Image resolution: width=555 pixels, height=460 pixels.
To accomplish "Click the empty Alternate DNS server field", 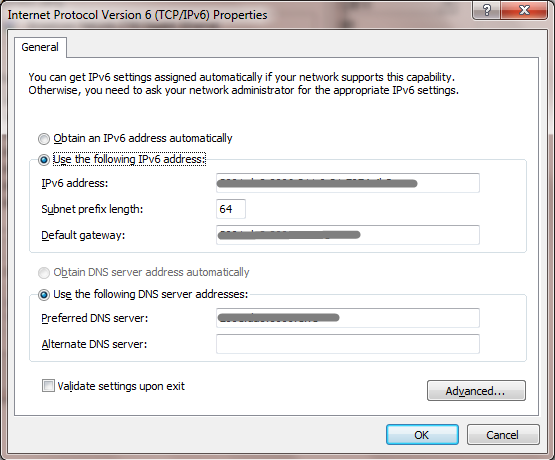I will tap(348, 344).
